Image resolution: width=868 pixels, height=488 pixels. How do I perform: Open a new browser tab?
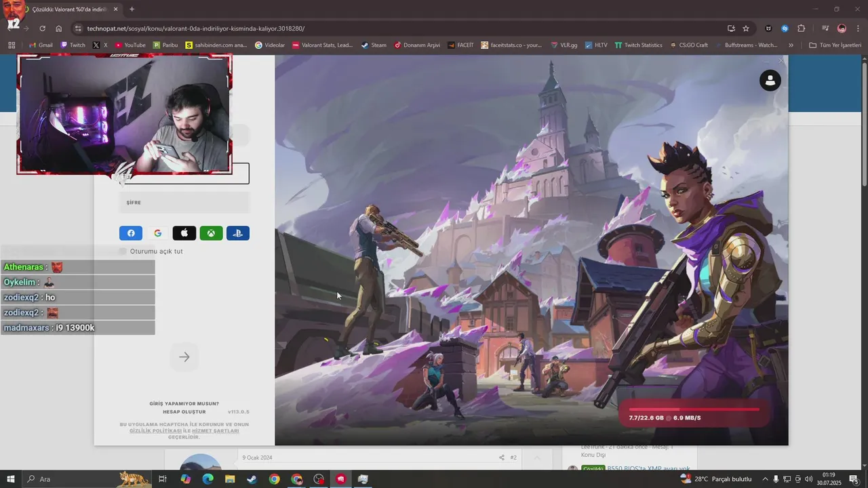(132, 9)
